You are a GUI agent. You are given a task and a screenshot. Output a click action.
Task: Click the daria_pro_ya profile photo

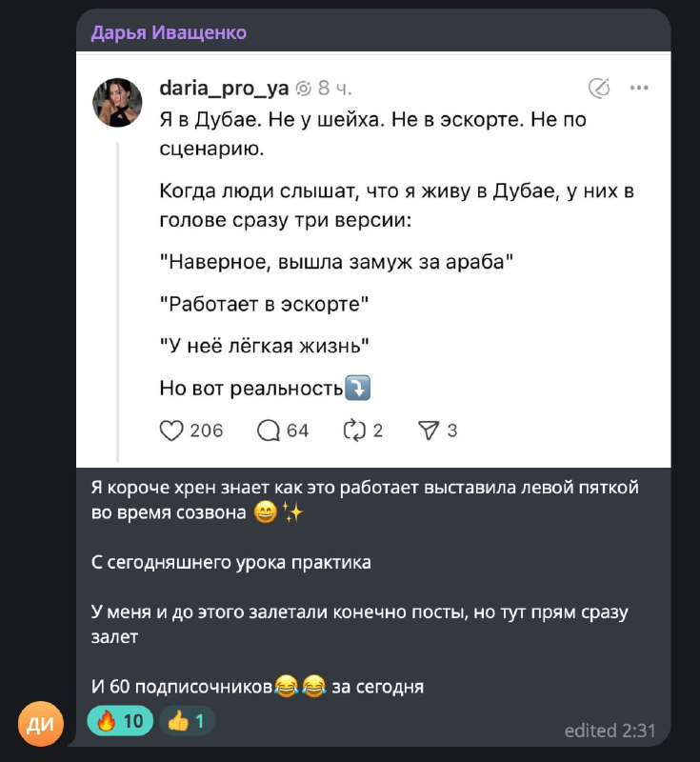[x=117, y=103]
